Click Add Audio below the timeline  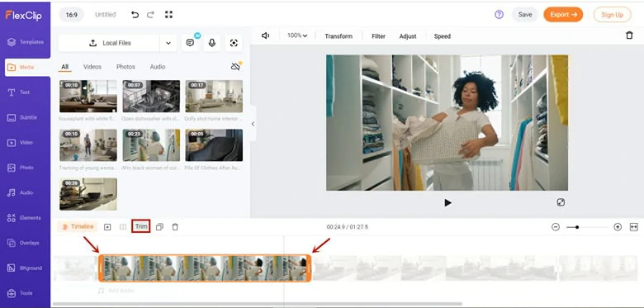116,291
